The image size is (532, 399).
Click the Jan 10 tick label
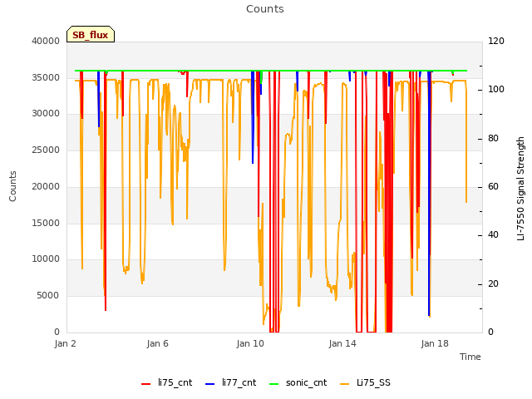250,343
